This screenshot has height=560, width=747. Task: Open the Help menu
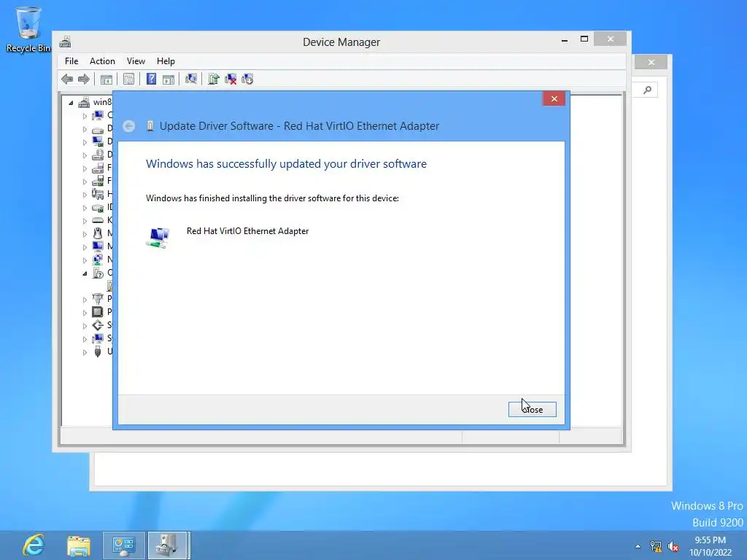(x=166, y=61)
